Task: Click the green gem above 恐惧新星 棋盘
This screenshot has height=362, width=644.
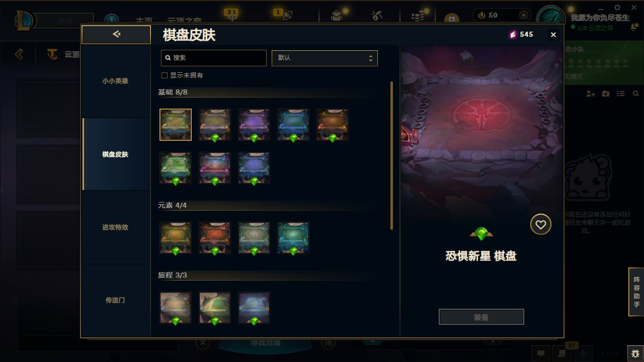Action: (481, 234)
